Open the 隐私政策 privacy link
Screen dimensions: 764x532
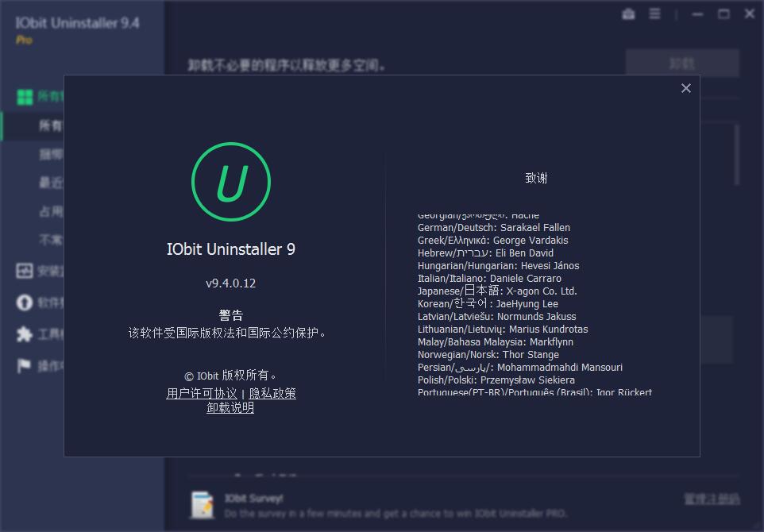pos(274,393)
